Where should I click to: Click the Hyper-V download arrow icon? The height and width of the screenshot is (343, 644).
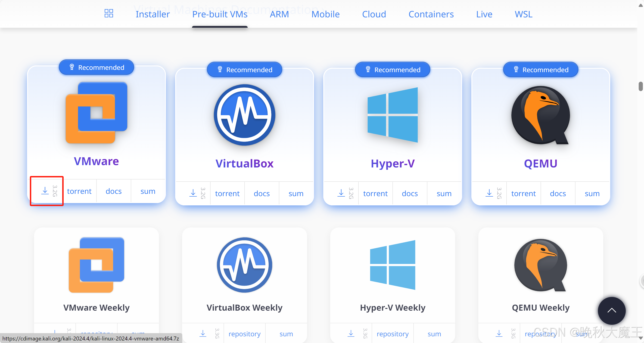click(x=341, y=193)
